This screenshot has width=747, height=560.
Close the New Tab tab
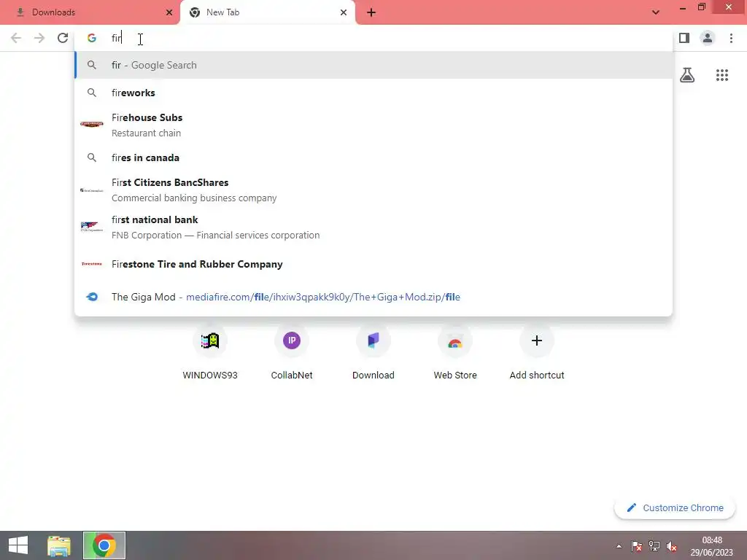click(344, 12)
